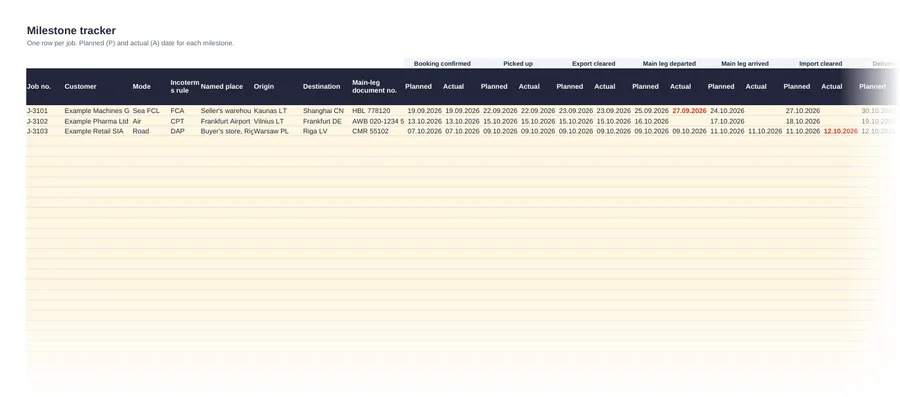This screenshot has width=900, height=397.
Task: Select job number J-3101 cell
Action: pos(37,111)
